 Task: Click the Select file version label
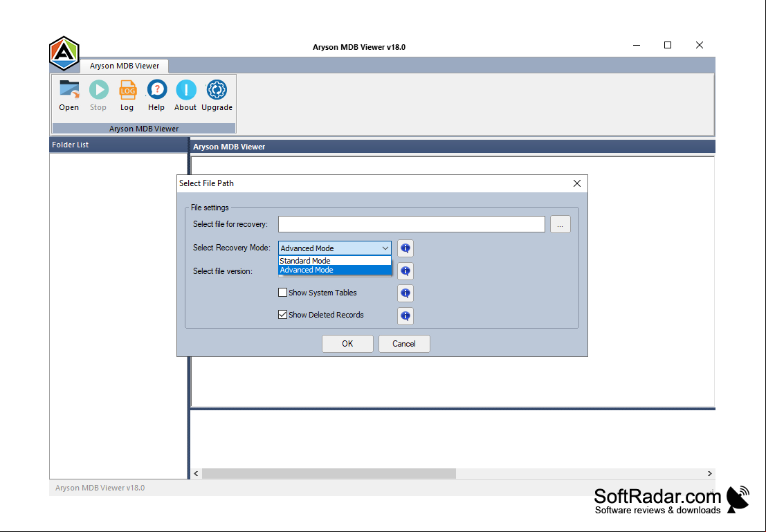[222, 271]
